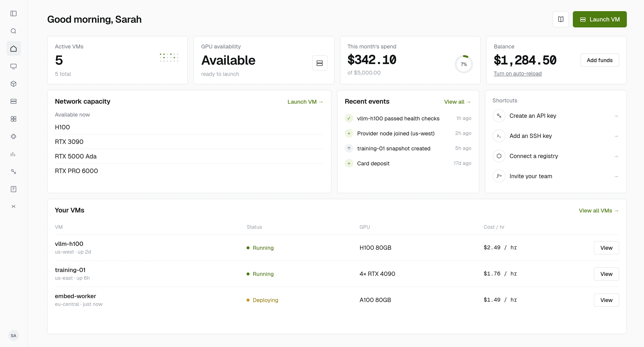The width and height of the screenshot is (644, 347).
Task: Click the invite team person icon
Action: coord(499,176)
